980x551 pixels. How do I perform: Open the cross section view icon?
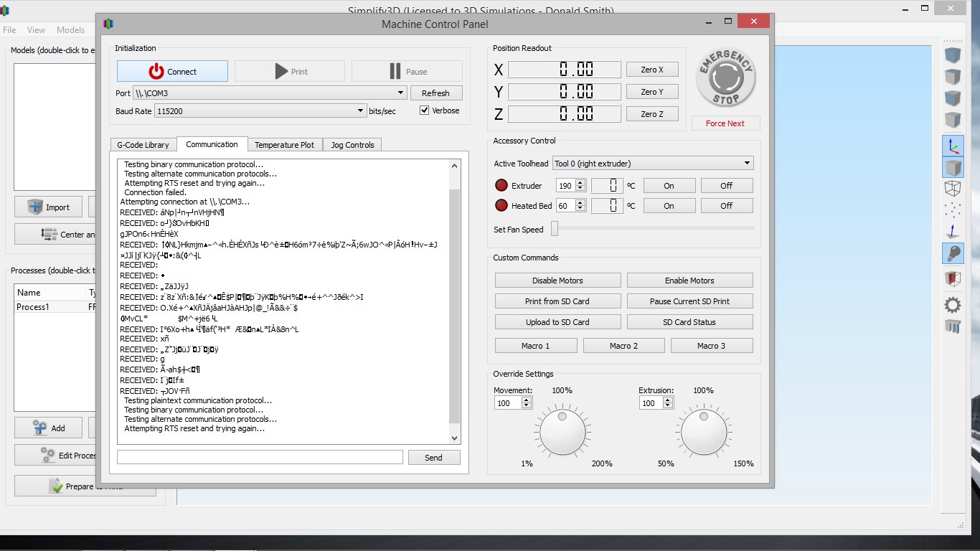click(x=953, y=278)
